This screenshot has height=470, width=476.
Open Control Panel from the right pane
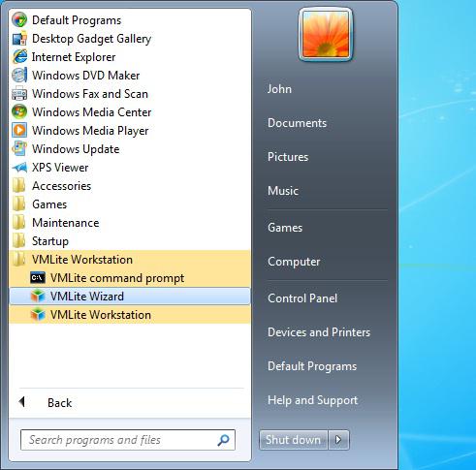302,298
